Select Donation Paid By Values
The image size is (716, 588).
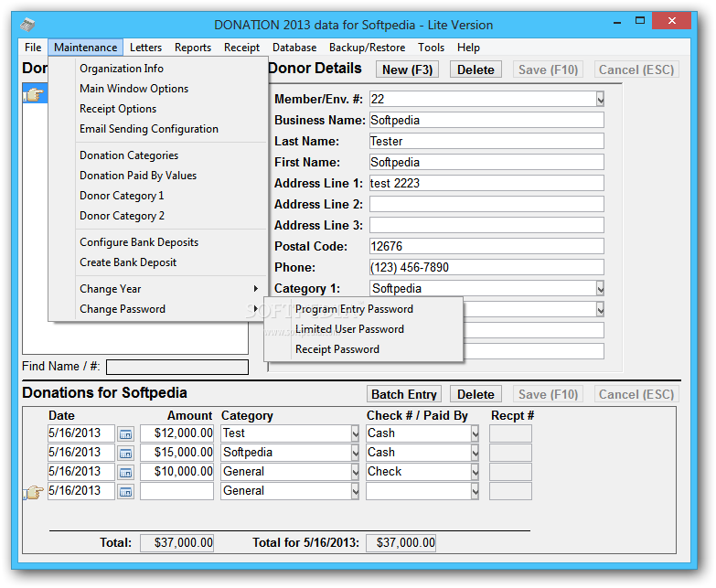click(157, 176)
